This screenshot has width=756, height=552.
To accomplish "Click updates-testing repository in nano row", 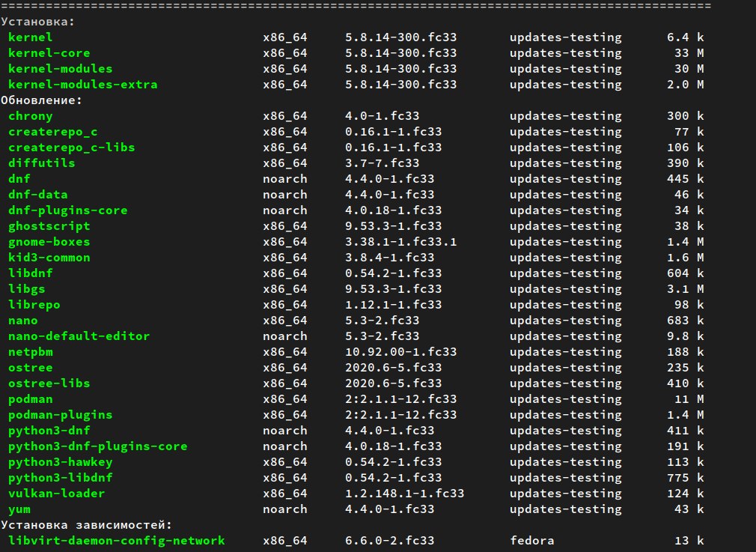I will coord(566,321).
